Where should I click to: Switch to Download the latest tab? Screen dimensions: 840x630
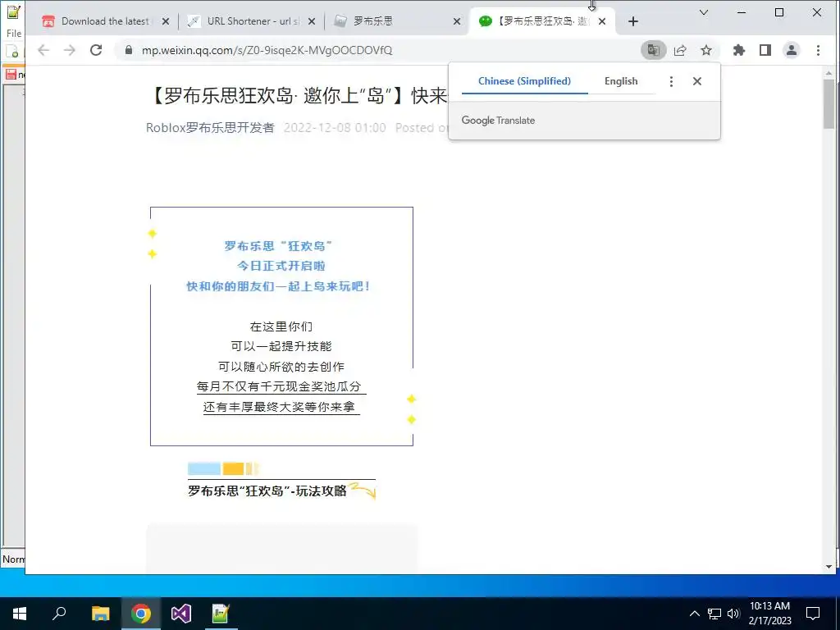(104, 21)
